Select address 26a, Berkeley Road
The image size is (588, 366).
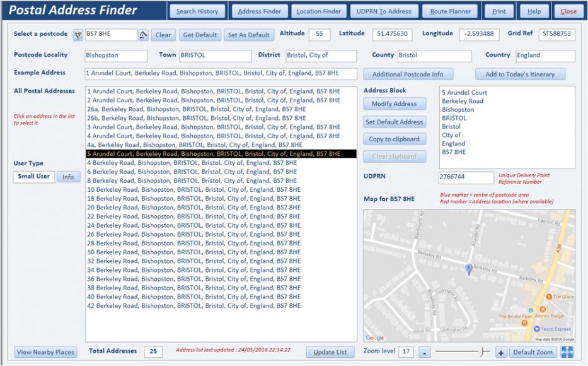pos(221,109)
